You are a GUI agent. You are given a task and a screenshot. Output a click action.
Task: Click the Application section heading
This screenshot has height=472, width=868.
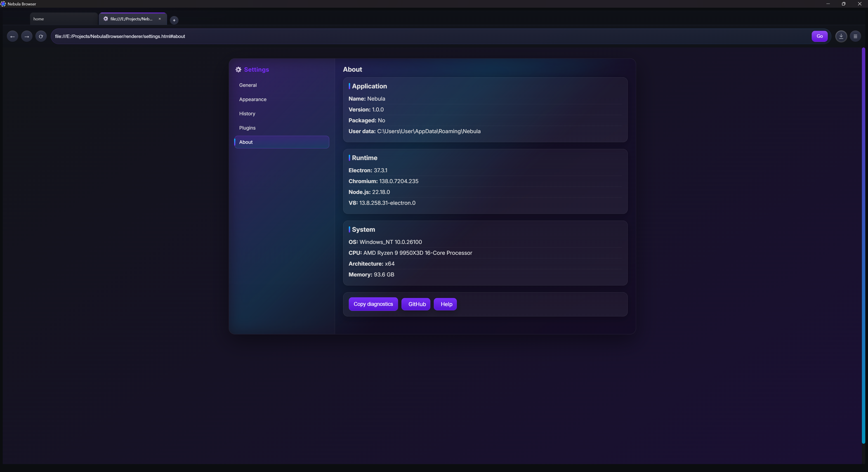pos(369,86)
